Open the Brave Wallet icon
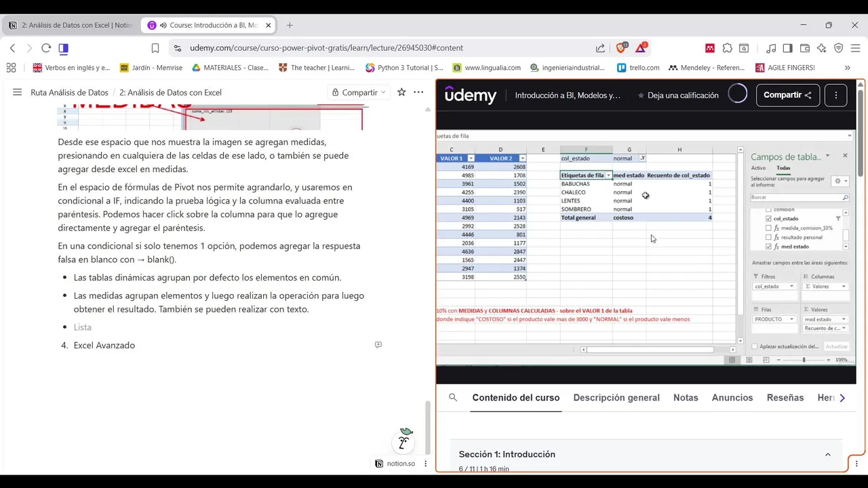Image resolution: width=868 pixels, height=488 pixels. click(805, 48)
